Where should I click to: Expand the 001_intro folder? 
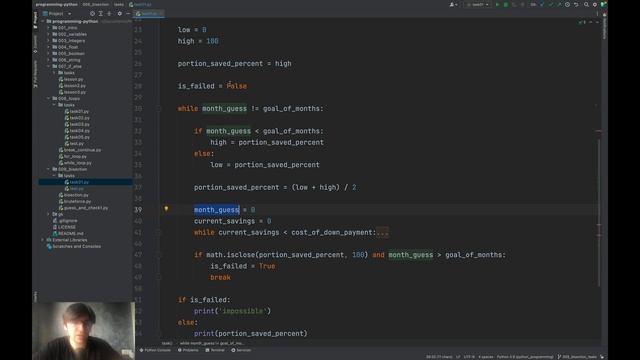(49, 28)
